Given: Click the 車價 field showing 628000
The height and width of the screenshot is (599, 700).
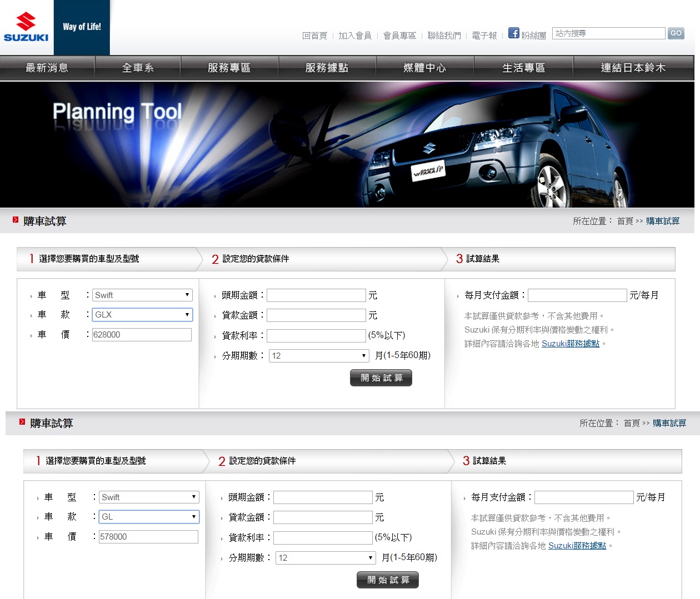Looking at the screenshot, I should 142,334.
